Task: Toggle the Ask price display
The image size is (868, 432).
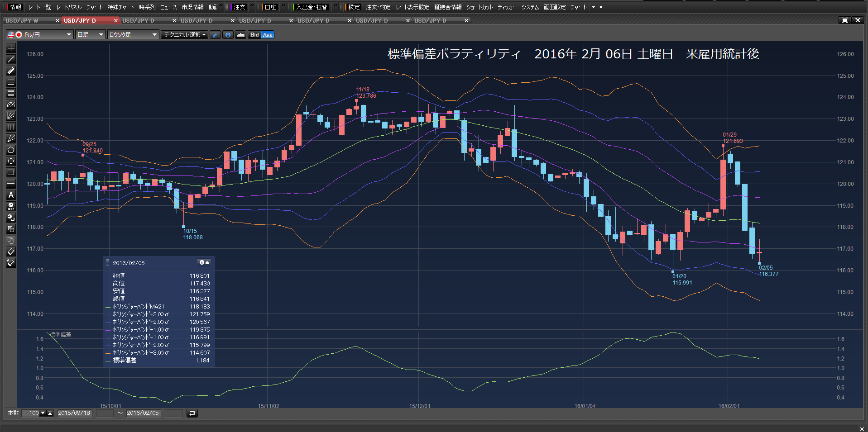Action: 268,35
